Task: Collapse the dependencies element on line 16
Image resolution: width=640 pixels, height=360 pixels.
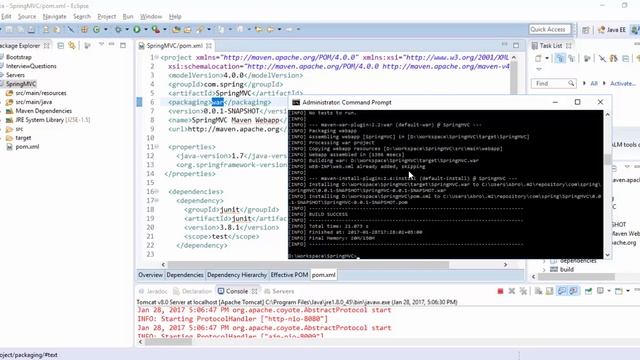Action: point(157,191)
